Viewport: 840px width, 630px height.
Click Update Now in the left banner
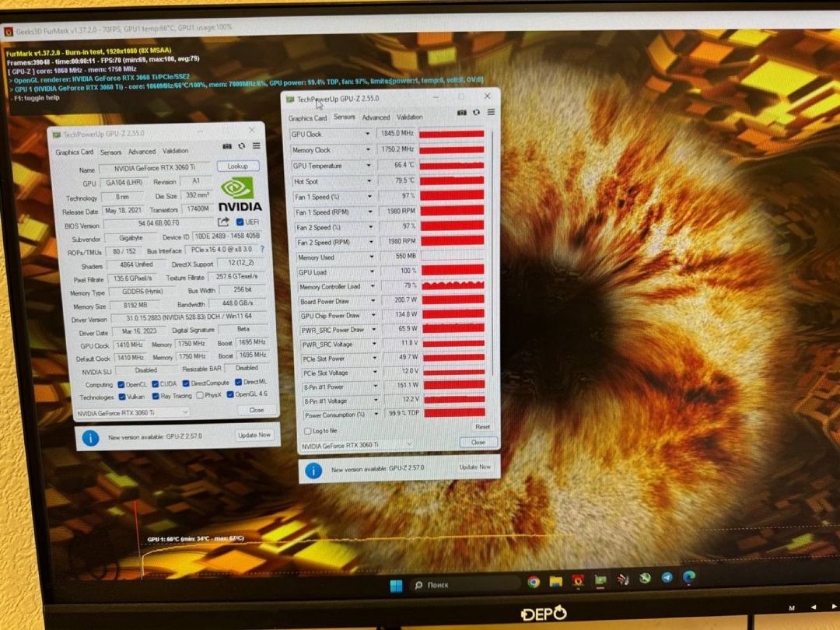(254, 435)
